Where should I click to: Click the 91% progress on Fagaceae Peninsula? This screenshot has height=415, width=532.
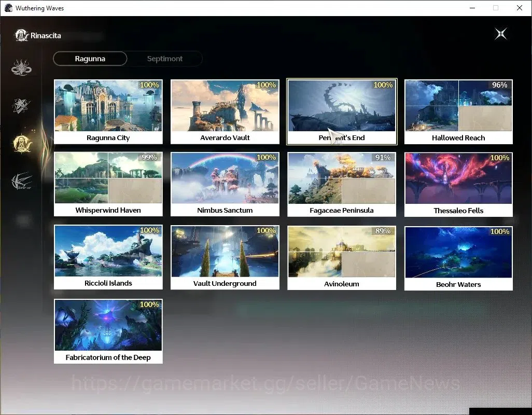[383, 158]
